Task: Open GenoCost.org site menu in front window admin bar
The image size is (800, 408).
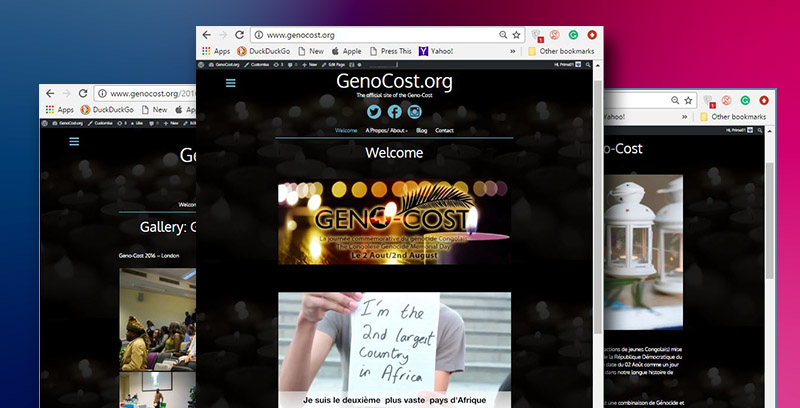Action: coord(223,65)
